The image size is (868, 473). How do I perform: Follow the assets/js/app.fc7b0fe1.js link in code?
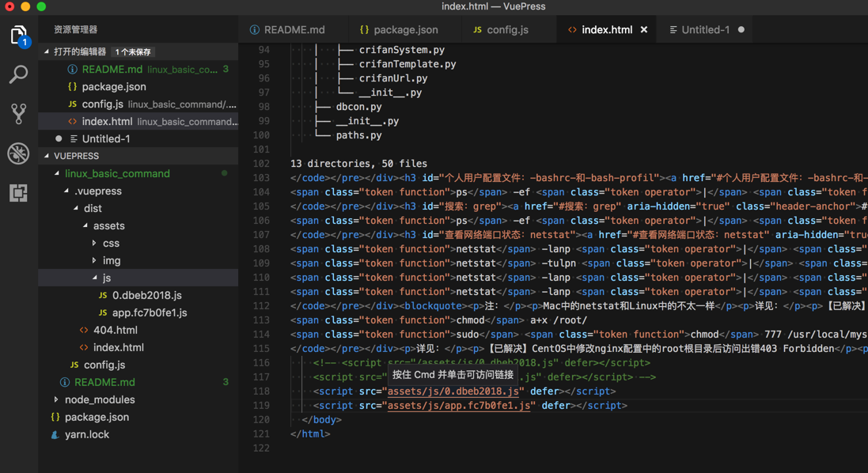(459, 406)
